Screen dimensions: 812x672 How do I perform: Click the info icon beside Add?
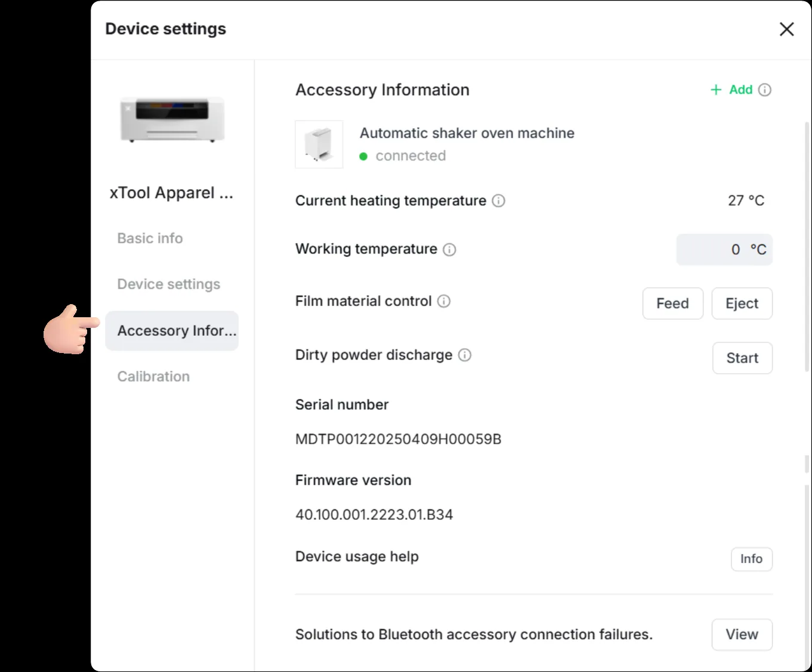pos(765,90)
